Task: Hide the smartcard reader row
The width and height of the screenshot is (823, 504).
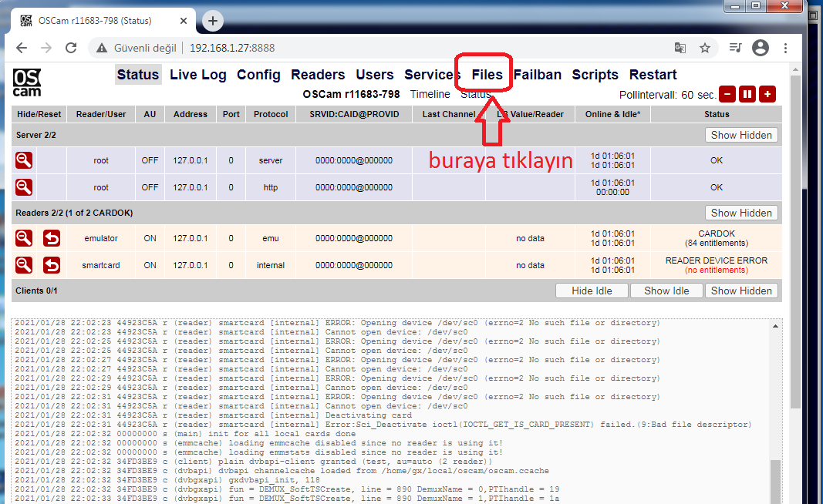Action: pyautogui.click(x=24, y=265)
